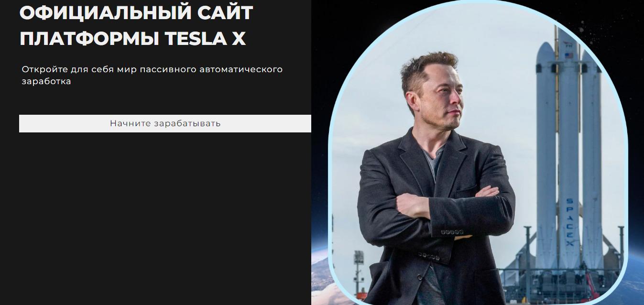Image resolution: width=644 pixels, height=305 pixels.
Task: Click the word "TESLA" in the heading
Action: pos(196,39)
